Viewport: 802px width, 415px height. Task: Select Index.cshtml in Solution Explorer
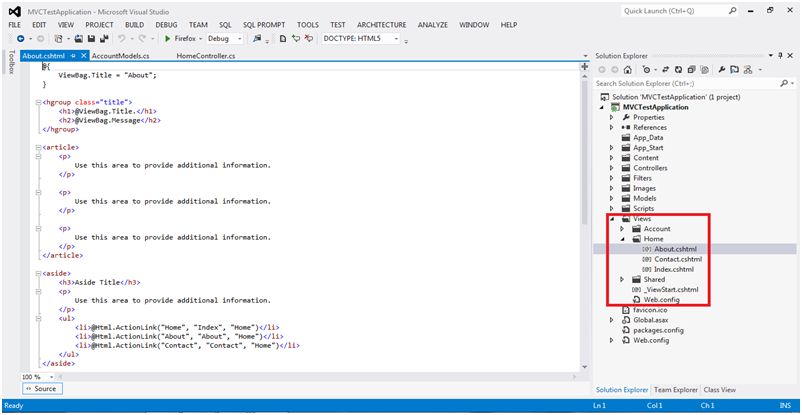(674, 269)
